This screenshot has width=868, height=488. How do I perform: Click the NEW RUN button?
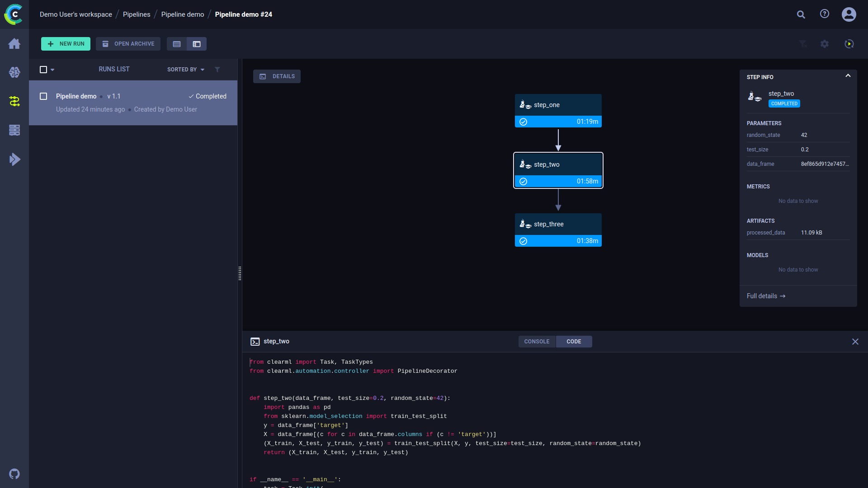[x=66, y=44]
